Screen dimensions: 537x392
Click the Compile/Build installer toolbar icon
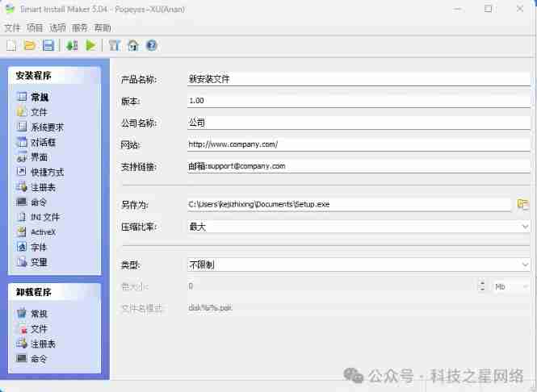click(73, 45)
